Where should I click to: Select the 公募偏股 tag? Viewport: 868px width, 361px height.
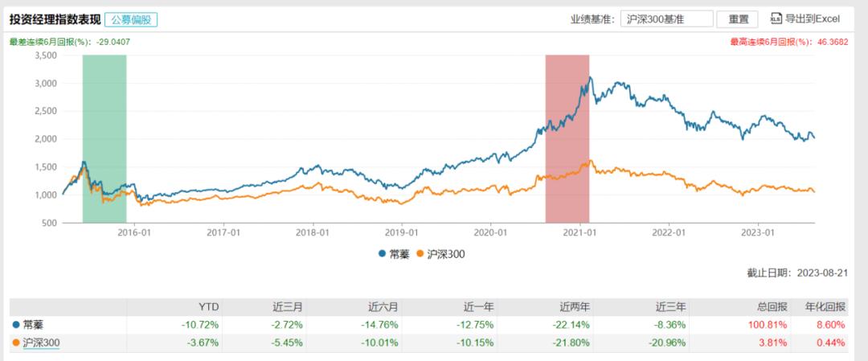131,18
